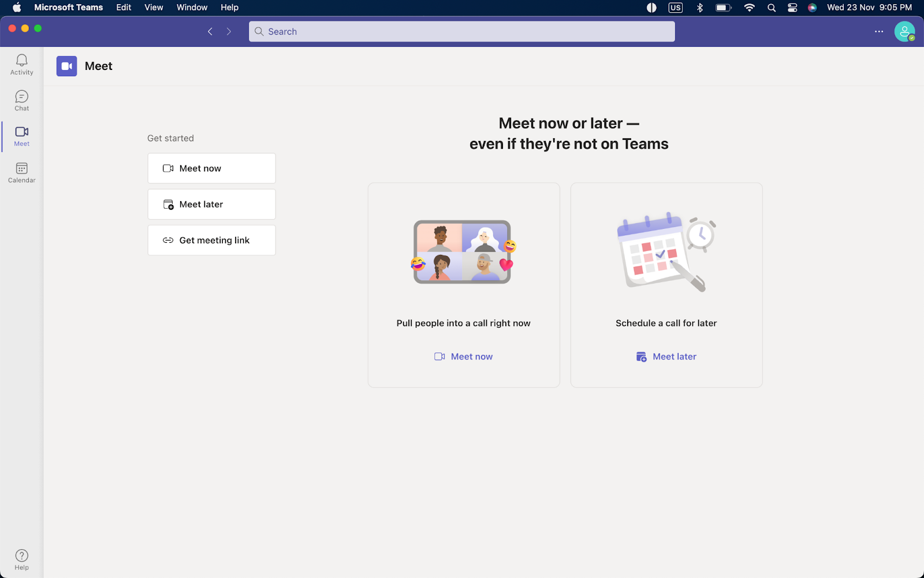Click the half-circle display icon in menu bar

[x=651, y=8]
